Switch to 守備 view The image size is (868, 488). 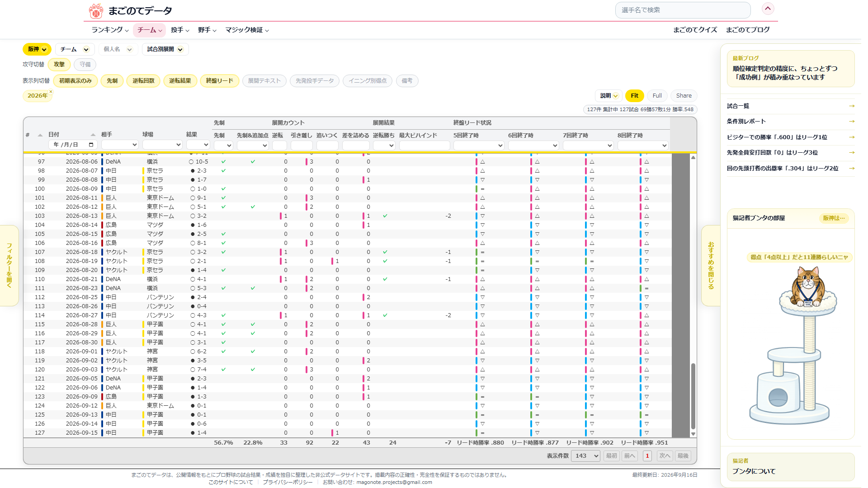85,65
